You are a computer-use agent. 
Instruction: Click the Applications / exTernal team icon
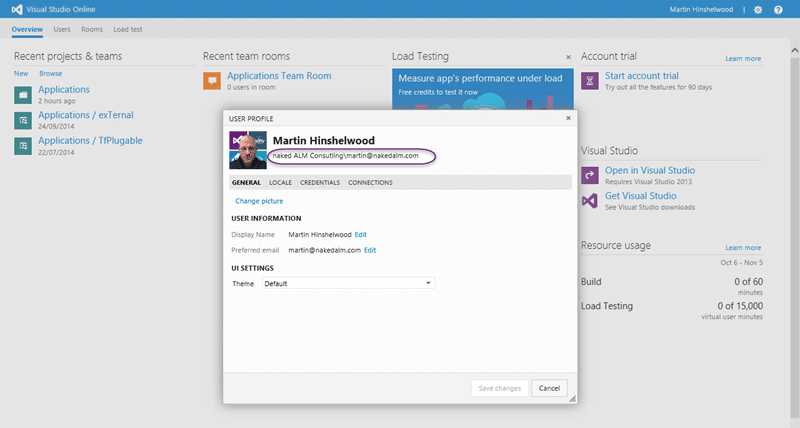coord(23,120)
